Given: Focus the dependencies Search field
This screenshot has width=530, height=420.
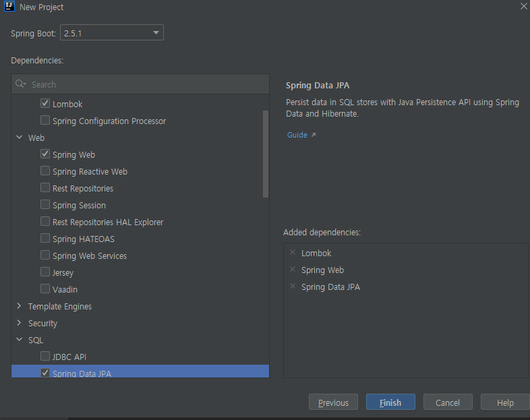Looking at the screenshot, I should tap(140, 84).
